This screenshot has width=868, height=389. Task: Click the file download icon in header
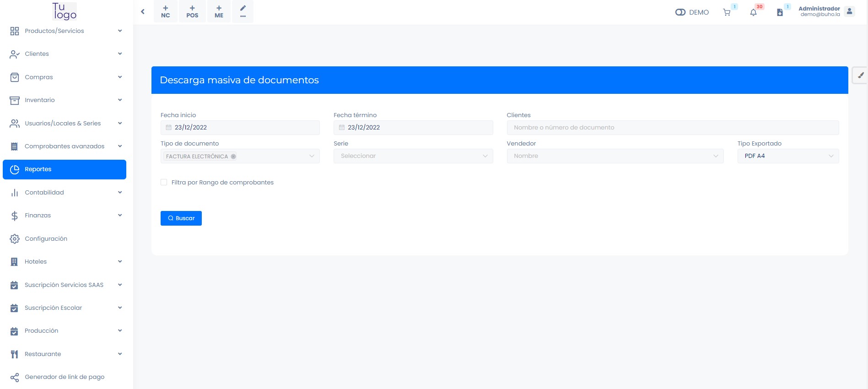pos(780,12)
